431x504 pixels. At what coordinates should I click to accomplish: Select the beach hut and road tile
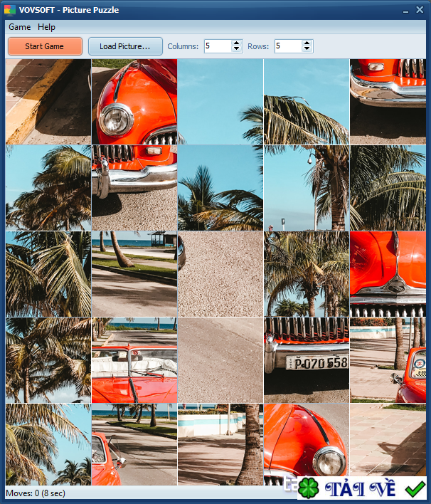[134, 274]
